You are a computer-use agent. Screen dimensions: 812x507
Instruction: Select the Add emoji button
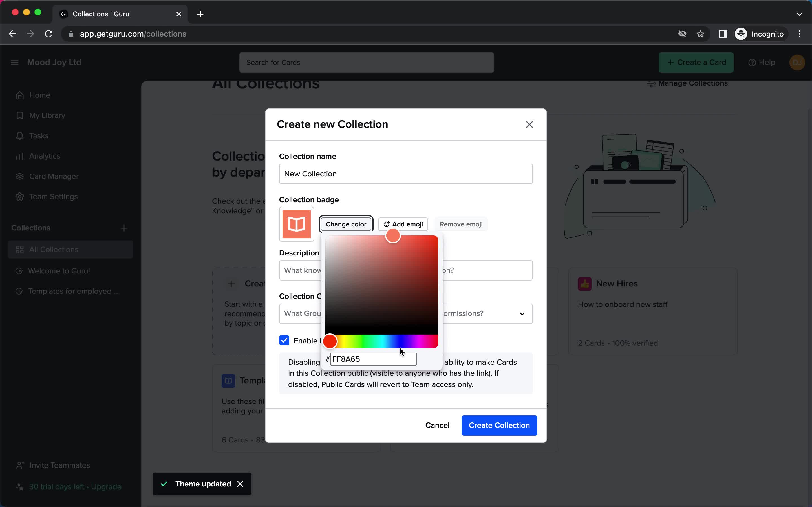[x=403, y=224]
